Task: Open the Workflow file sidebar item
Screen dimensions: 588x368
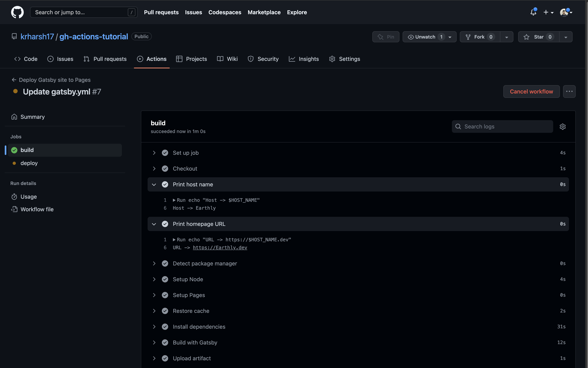Action: point(37,209)
